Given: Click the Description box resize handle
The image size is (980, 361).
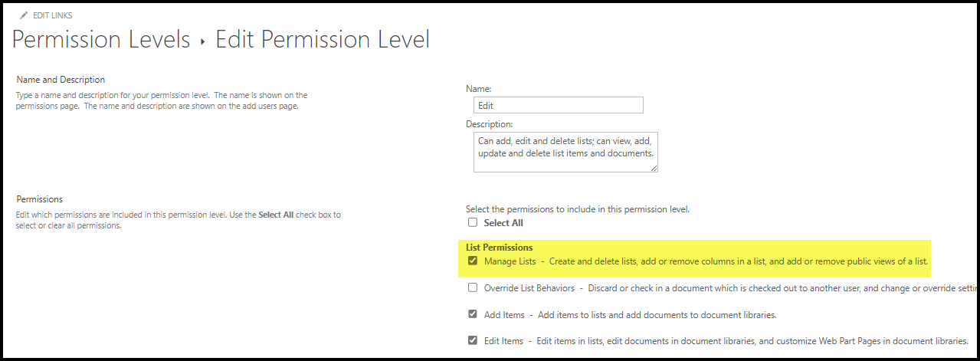Looking at the screenshot, I should 654,168.
